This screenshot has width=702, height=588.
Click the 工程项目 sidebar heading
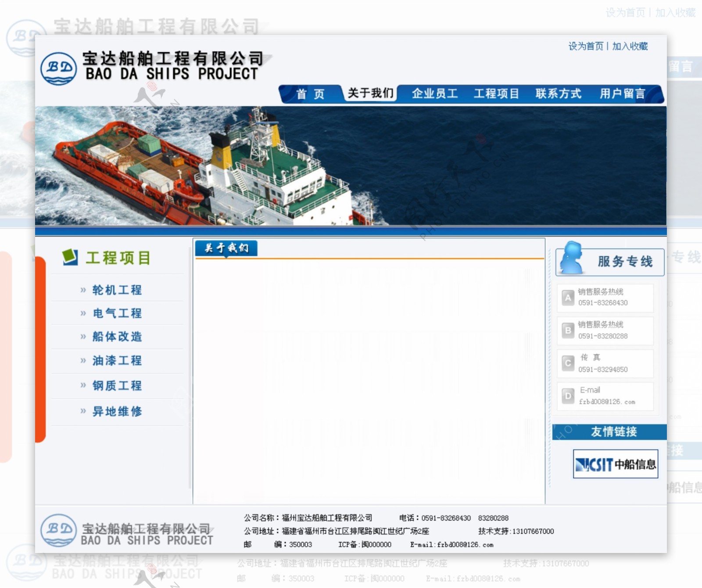[118, 258]
